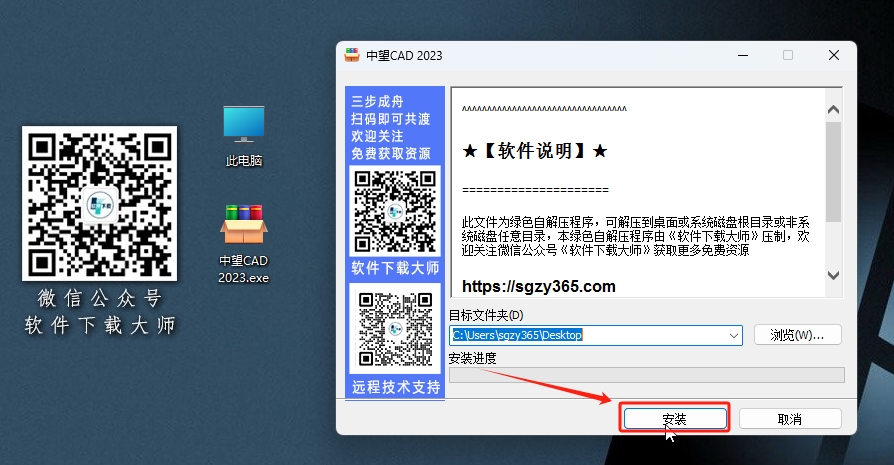This screenshot has width=894, height=465.
Task: Minimize the 中望CAD 2023 installer window
Action: click(x=743, y=55)
